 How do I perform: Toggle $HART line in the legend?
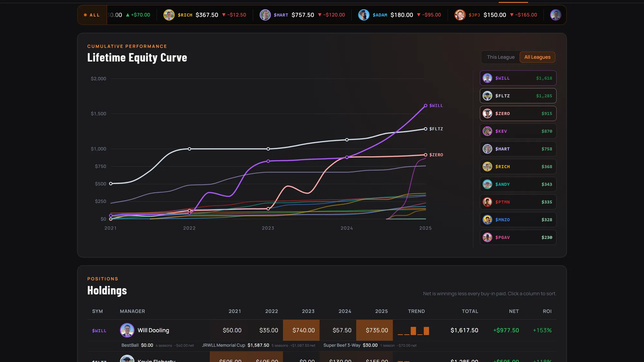coord(518,149)
